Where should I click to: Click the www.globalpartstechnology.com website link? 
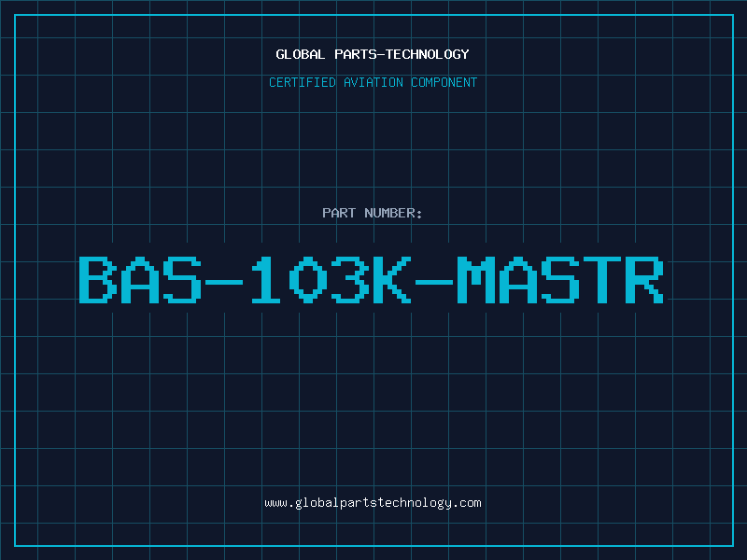(373, 502)
